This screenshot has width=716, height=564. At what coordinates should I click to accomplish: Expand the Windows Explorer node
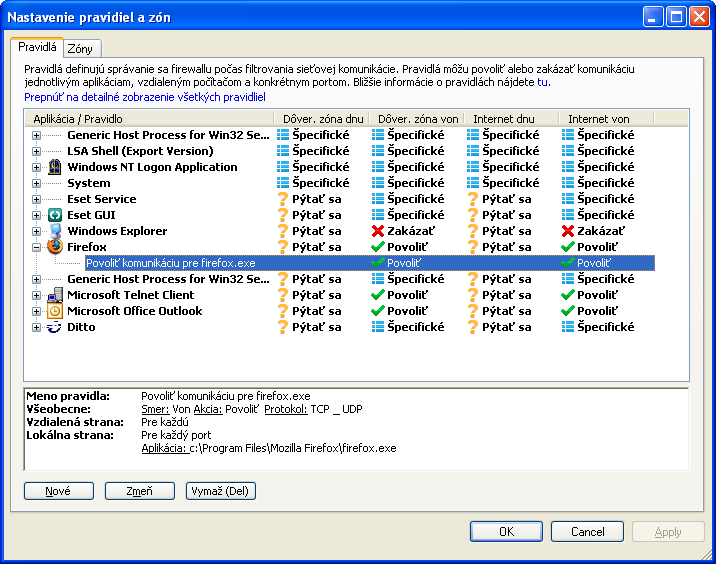pos(37,232)
